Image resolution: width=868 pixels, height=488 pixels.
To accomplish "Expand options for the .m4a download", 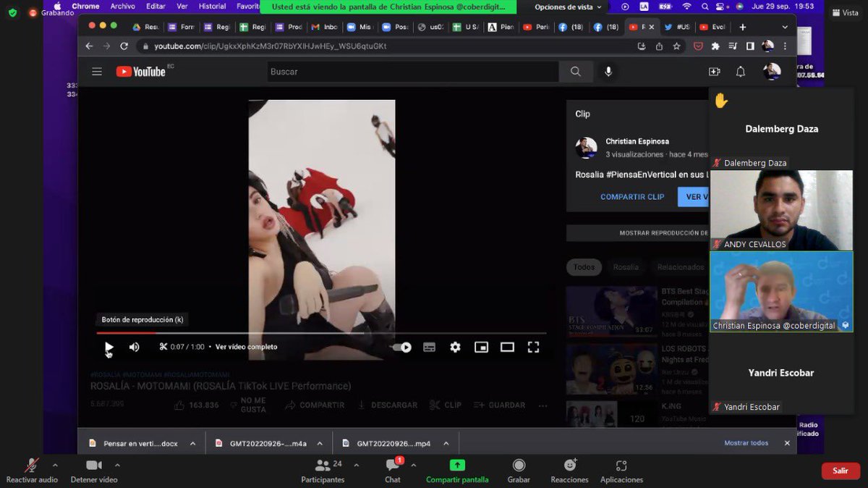I will (x=319, y=443).
